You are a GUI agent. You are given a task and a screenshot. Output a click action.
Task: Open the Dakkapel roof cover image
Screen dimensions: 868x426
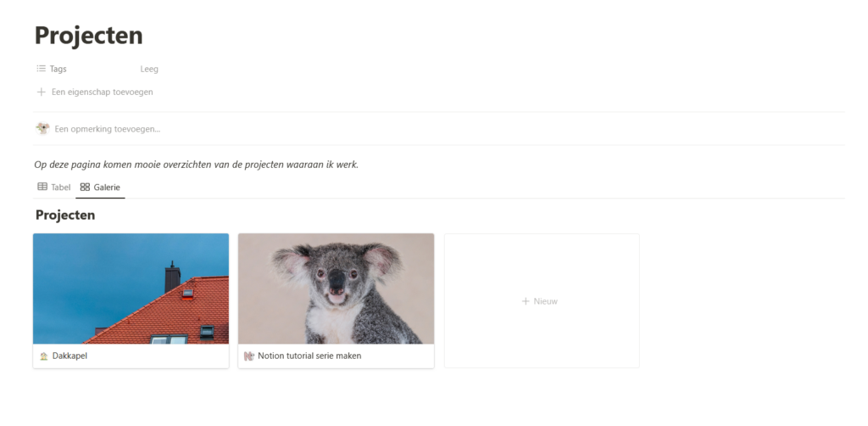131,289
